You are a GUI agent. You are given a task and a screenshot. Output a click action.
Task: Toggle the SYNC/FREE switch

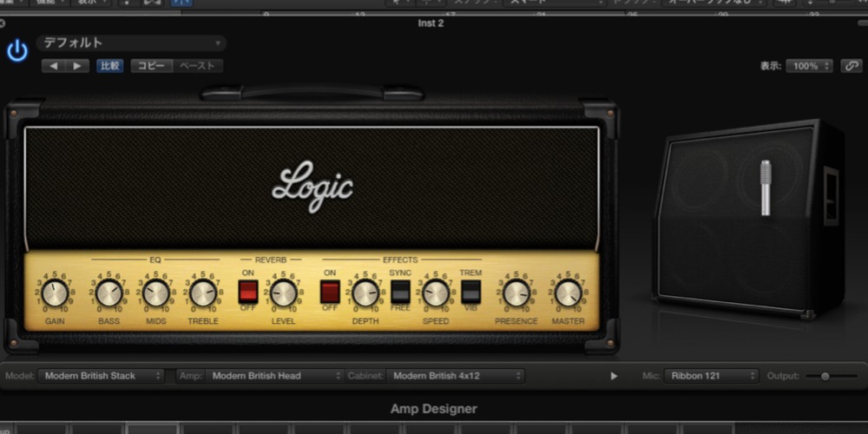(400, 292)
